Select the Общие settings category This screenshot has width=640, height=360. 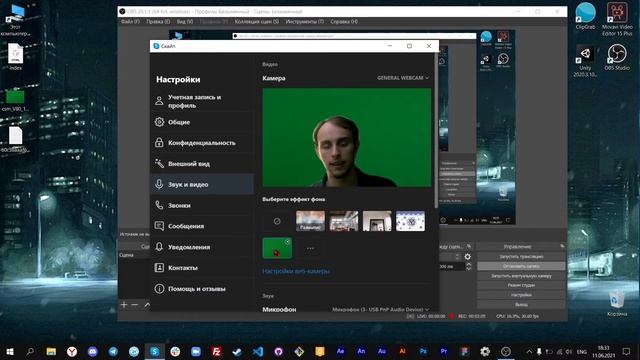click(x=202, y=122)
